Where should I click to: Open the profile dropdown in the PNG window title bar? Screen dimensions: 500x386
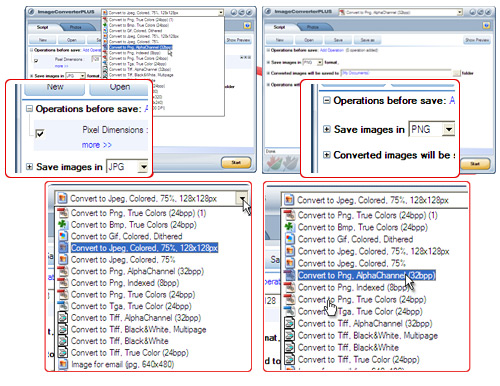[460, 12]
